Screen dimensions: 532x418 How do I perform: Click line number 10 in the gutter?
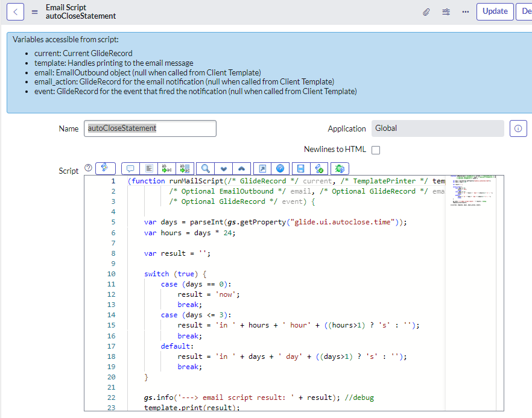[x=111, y=274]
